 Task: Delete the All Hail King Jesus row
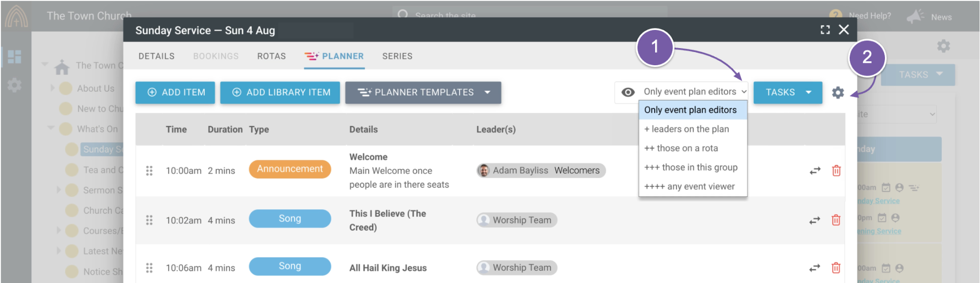836,268
